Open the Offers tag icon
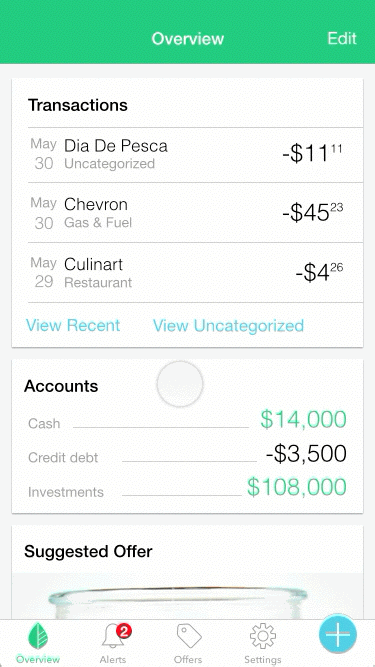 coord(189,637)
